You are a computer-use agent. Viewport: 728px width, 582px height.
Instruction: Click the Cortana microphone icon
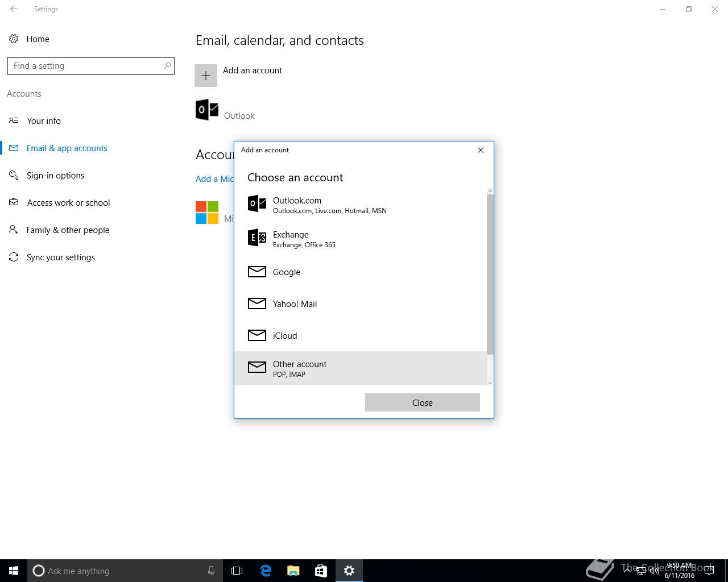[211, 571]
